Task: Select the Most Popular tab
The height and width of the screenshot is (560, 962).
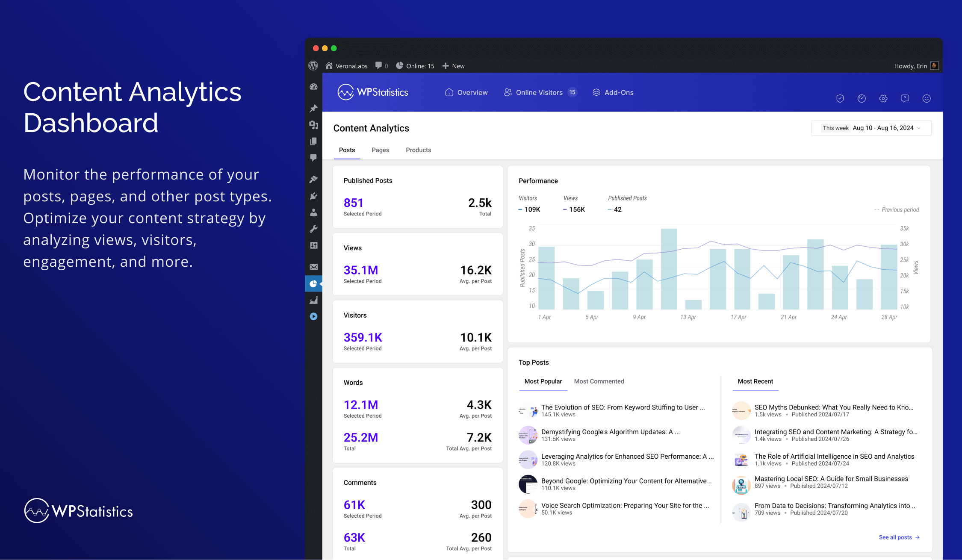Action: [x=543, y=381]
